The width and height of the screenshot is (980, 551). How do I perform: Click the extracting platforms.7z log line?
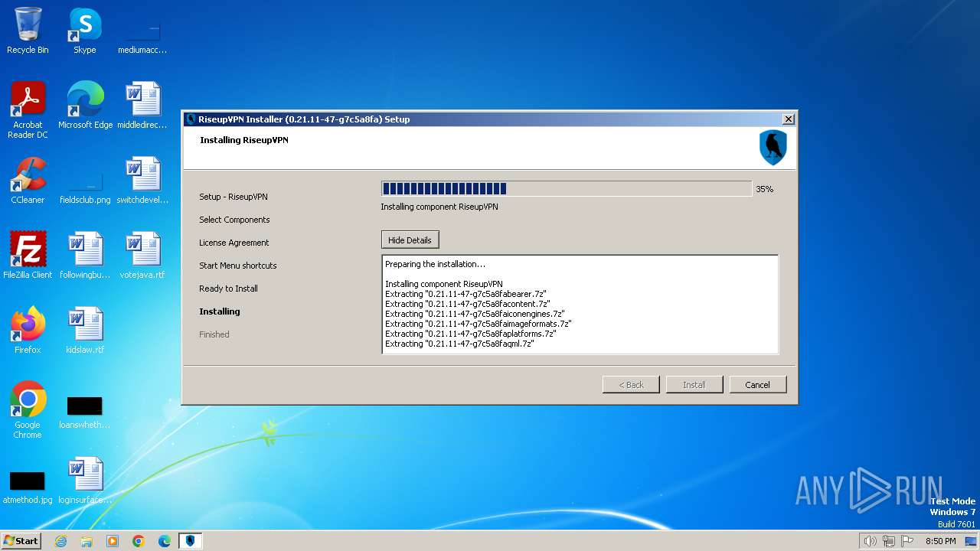470,334
